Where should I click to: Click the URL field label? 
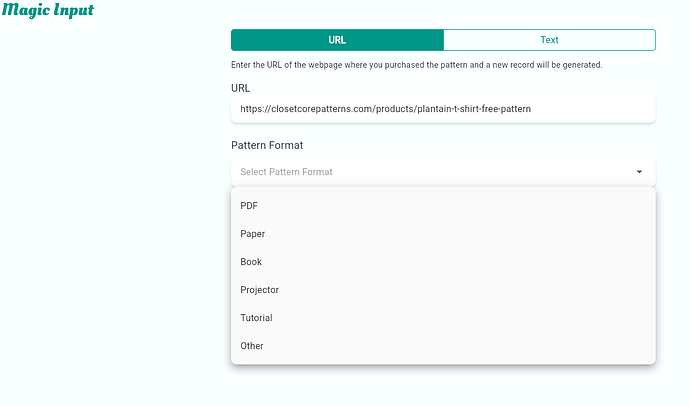pos(240,88)
